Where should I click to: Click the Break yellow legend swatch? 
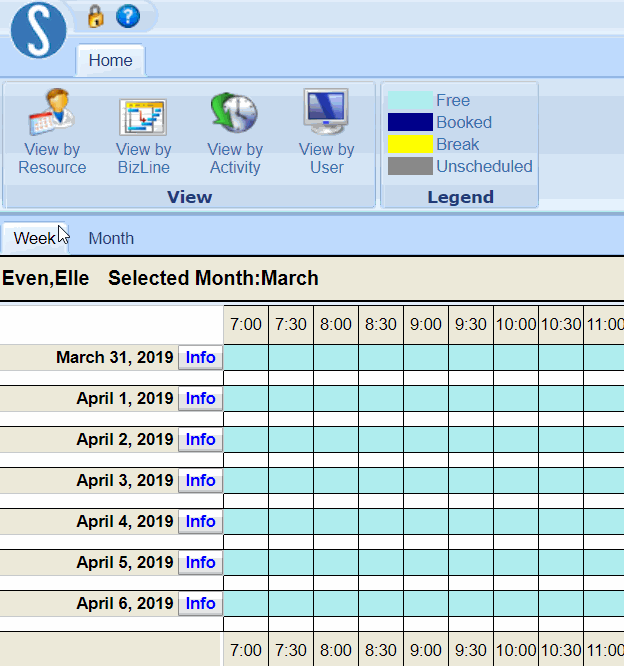(410, 144)
